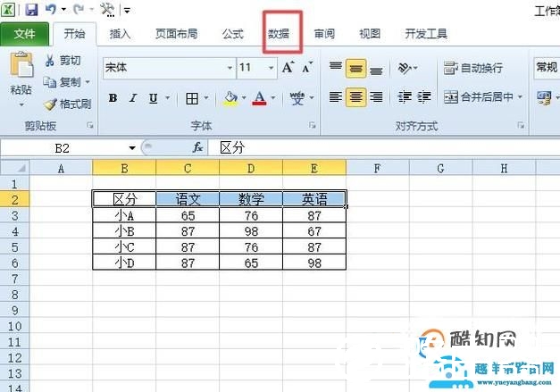
Task: Click the Copy icon
Action: tap(50, 82)
